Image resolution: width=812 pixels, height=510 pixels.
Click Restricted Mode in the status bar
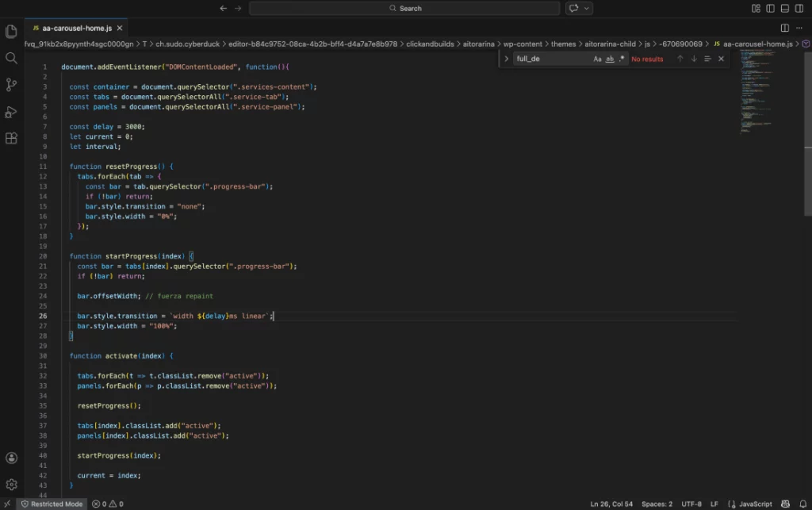tap(52, 503)
